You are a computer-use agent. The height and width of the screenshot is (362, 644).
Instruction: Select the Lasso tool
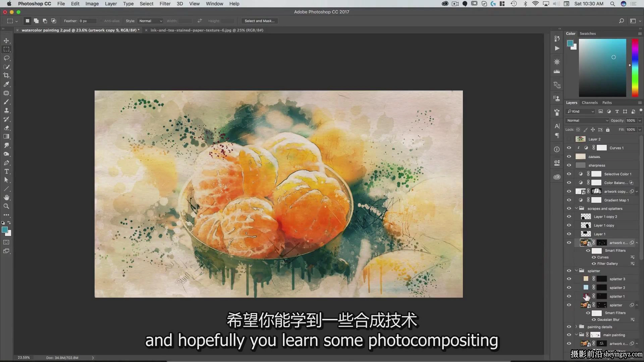click(x=6, y=58)
